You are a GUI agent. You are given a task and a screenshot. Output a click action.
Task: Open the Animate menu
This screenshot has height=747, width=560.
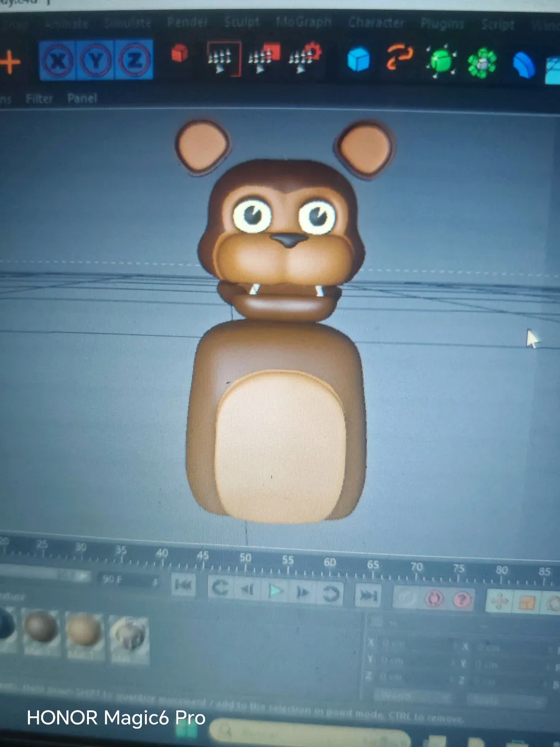(x=67, y=24)
